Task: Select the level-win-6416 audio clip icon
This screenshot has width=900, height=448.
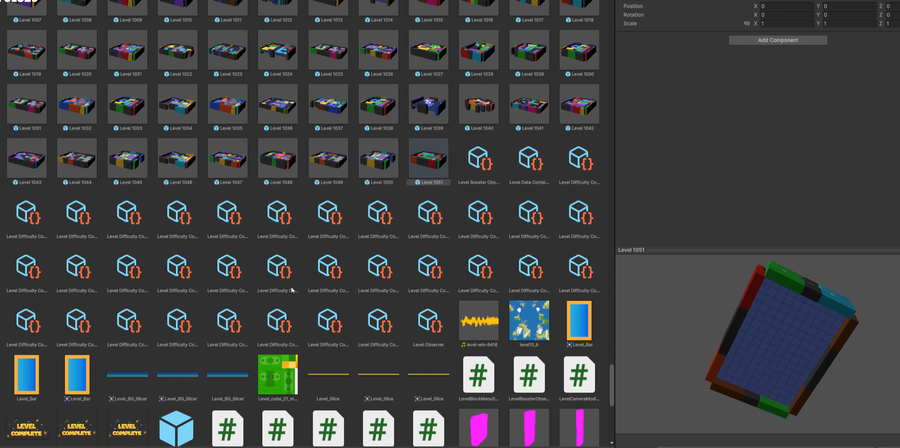Action: click(478, 321)
